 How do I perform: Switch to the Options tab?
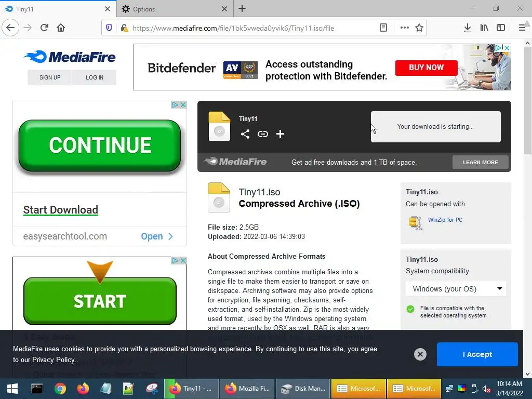[x=170, y=9]
